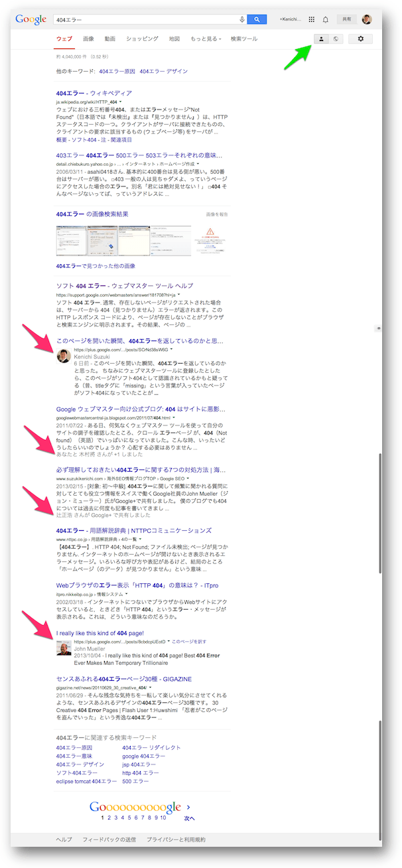Open the account profile avatar
This screenshot has width=402, height=868.
[x=367, y=19]
